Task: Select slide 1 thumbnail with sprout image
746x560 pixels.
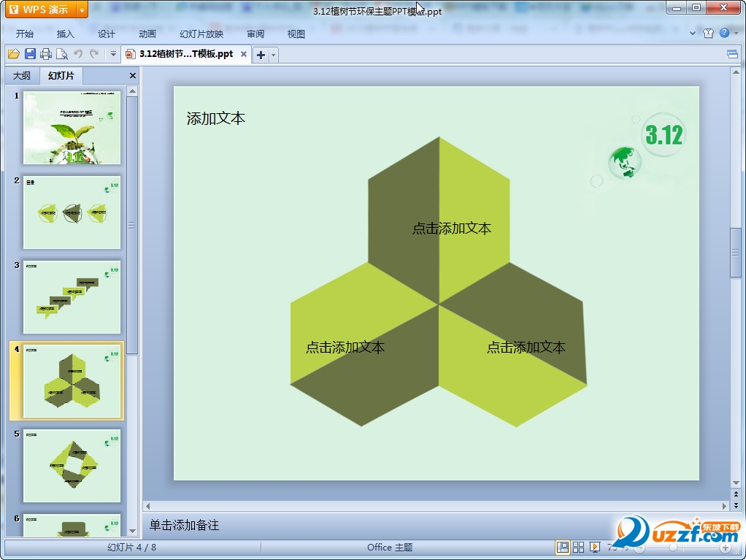Action: [x=72, y=128]
